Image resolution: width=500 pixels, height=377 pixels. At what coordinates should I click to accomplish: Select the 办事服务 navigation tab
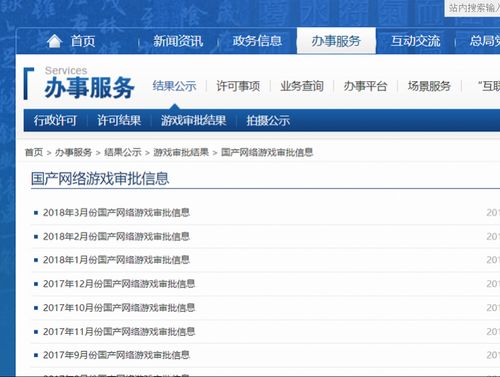click(336, 41)
